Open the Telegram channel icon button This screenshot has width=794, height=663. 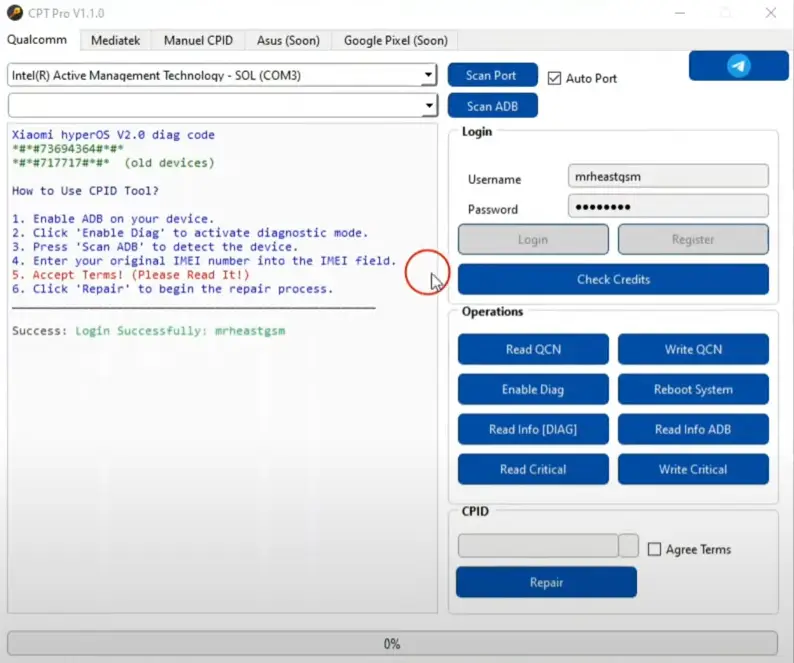click(738, 66)
